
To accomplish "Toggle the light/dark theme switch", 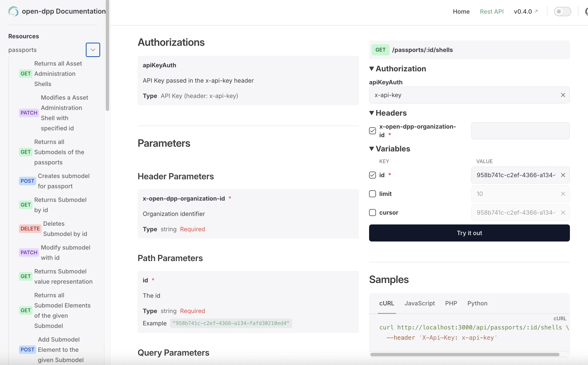I will pos(562,11).
